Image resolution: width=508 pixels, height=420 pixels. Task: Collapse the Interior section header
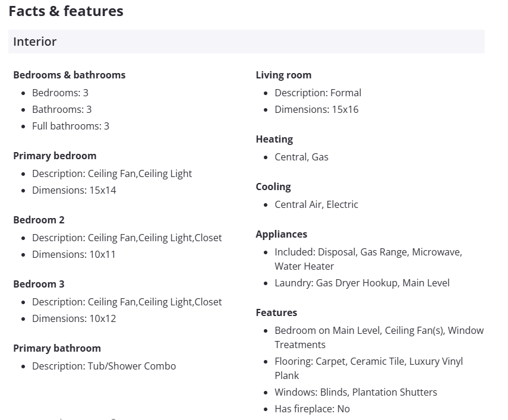tap(246, 42)
